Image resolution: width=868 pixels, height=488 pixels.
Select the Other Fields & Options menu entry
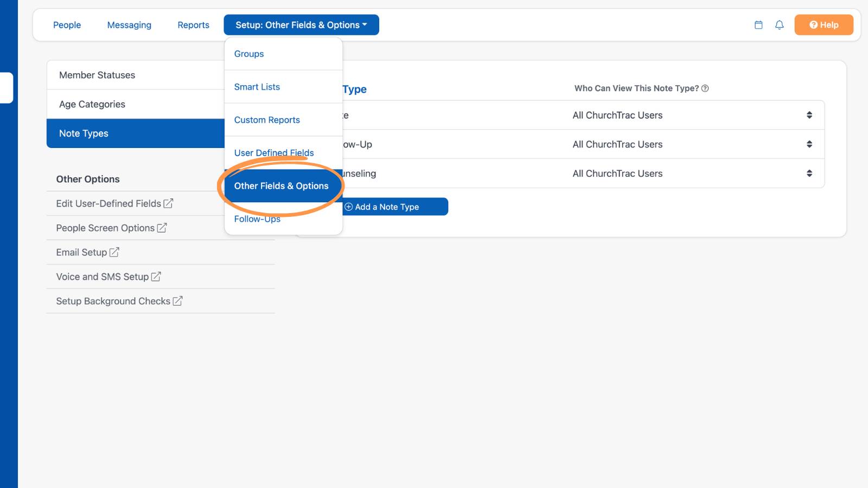click(284, 186)
